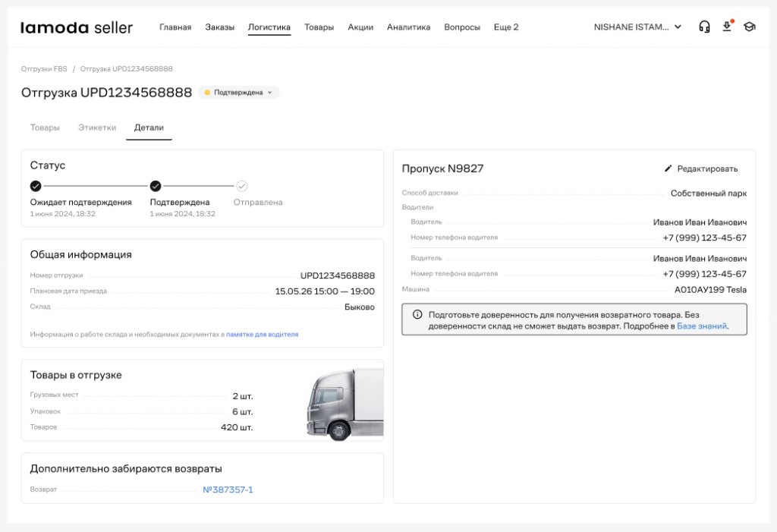Open the support headset icon
Image resolution: width=777 pixels, height=532 pixels.
point(704,27)
